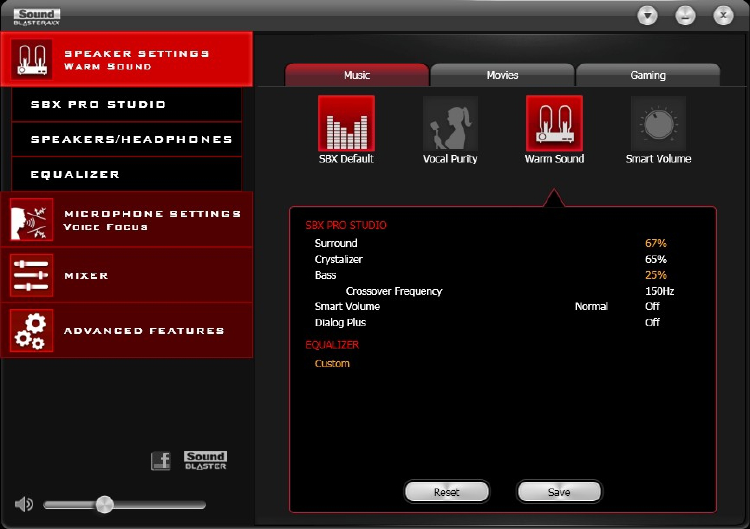
Task: Open the Mixer sliders section
Action: (x=127, y=275)
